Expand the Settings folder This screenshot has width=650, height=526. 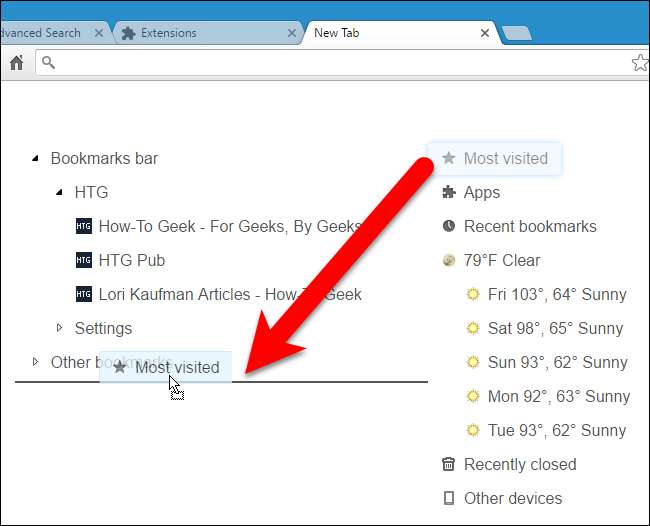tap(60, 328)
